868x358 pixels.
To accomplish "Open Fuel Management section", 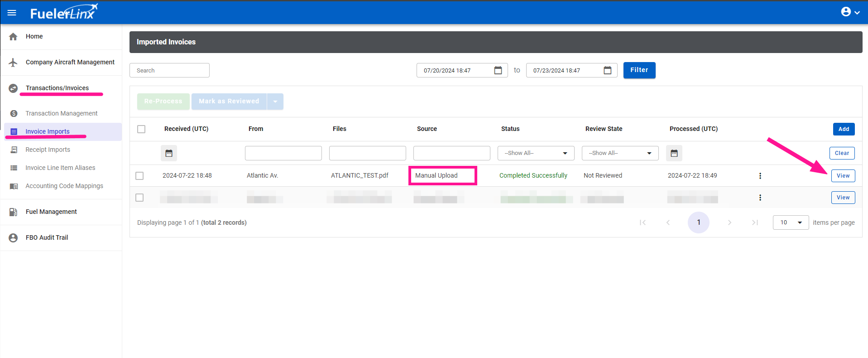I will click(x=51, y=212).
